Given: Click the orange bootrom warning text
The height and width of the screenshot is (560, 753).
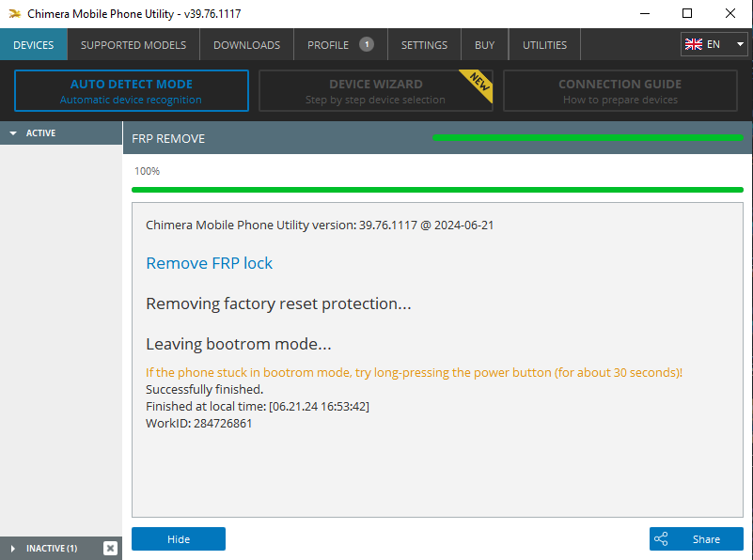Looking at the screenshot, I should coord(414,372).
